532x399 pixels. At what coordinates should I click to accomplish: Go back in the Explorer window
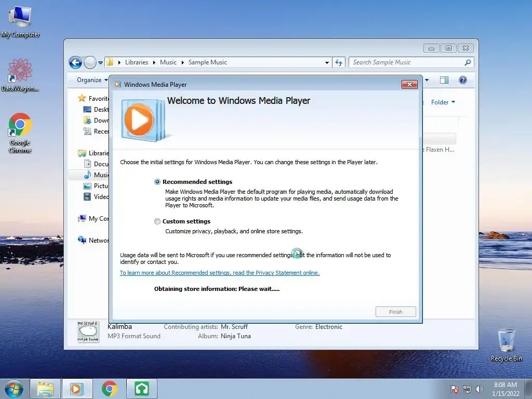pyautogui.click(x=75, y=62)
